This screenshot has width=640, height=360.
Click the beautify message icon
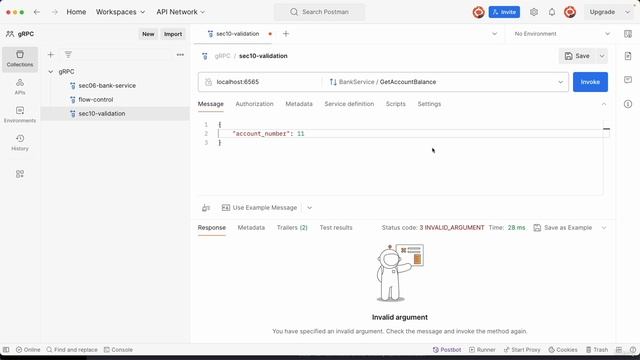[206, 208]
